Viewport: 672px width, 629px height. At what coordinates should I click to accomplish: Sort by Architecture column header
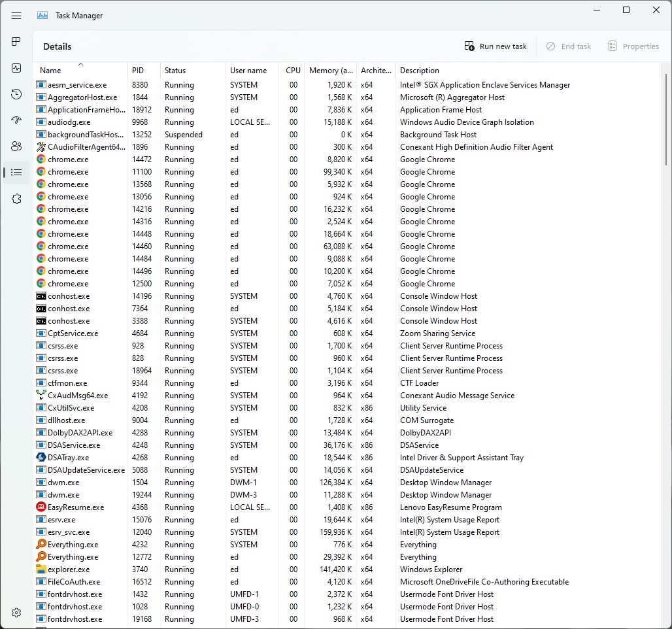[376, 71]
